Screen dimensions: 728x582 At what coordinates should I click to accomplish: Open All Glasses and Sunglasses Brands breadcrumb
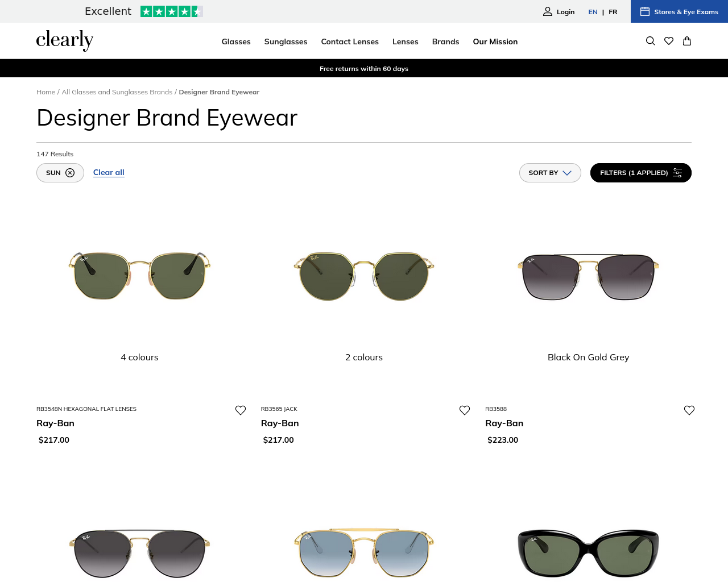(117, 92)
